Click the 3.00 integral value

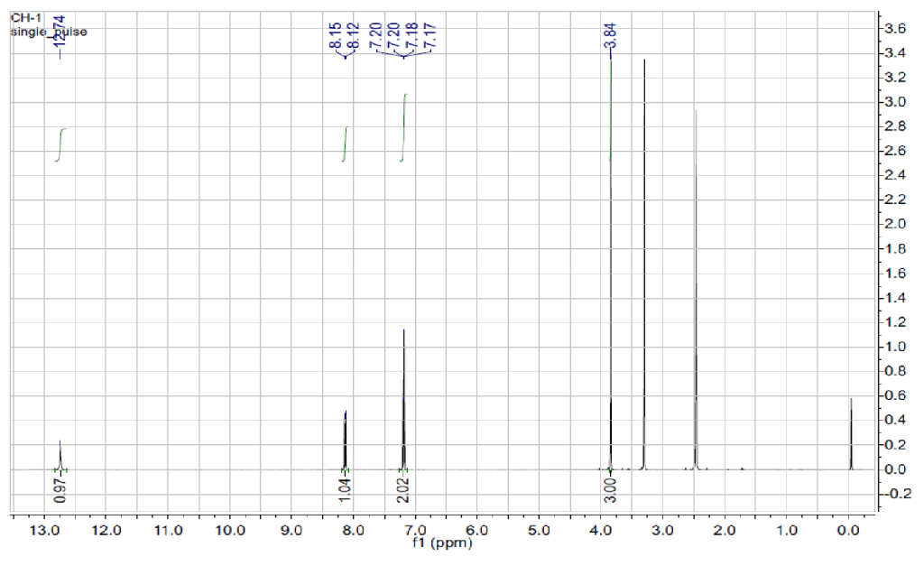point(611,493)
